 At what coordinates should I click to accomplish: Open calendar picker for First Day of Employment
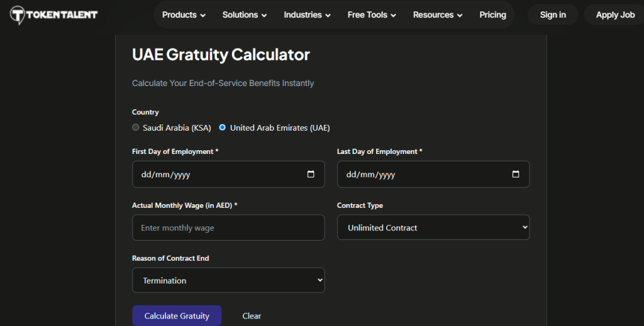[x=311, y=175]
